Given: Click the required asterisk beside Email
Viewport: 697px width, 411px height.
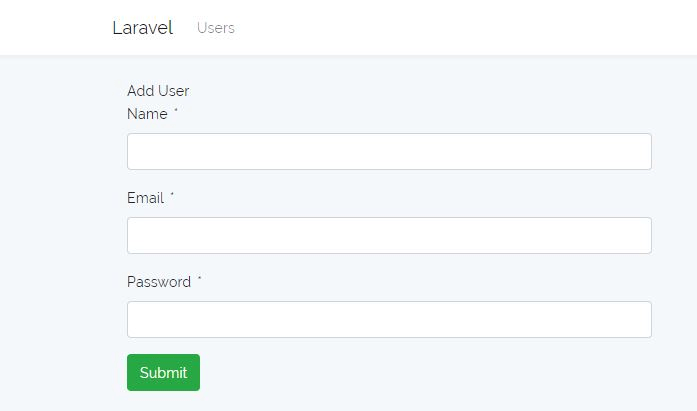Looking at the screenshot, I should tap(172, 194).
